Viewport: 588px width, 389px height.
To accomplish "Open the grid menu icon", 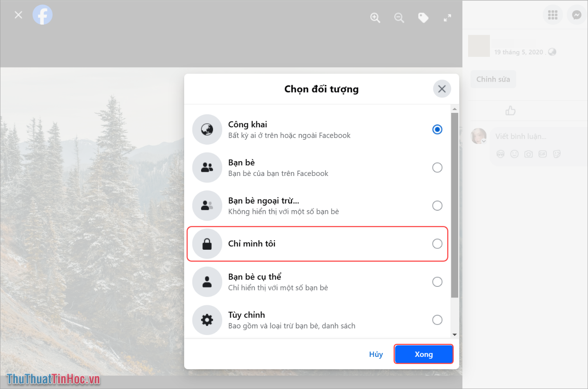I will (553, 15).
